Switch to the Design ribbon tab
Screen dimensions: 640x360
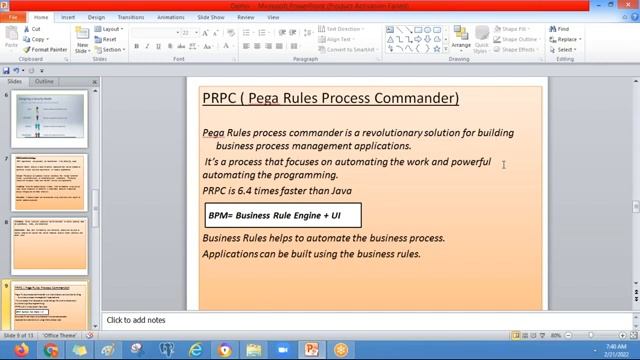[x=96, y=18]
